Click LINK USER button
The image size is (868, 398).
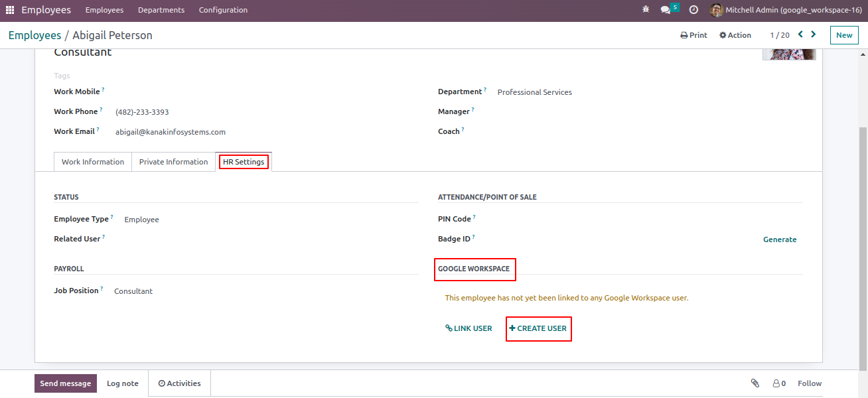coord(469,328)
